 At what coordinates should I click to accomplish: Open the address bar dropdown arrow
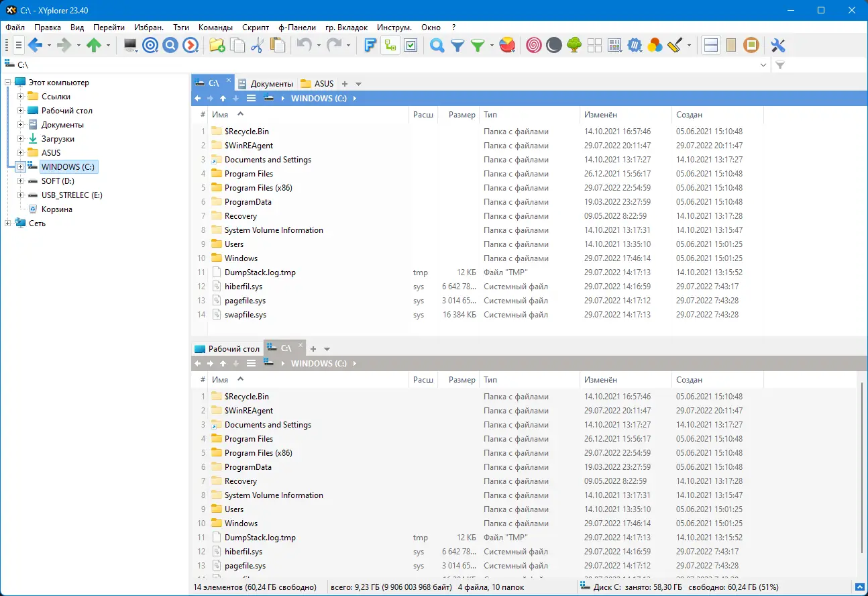pos(763,65)
